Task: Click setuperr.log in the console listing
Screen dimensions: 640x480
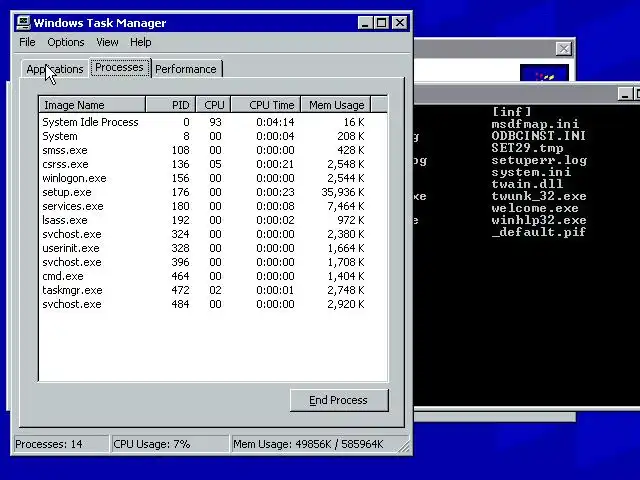Action: pos(539,160)
